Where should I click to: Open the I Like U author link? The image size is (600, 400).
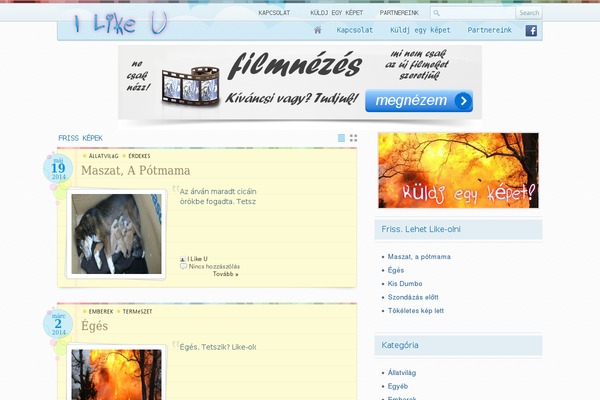197,259
